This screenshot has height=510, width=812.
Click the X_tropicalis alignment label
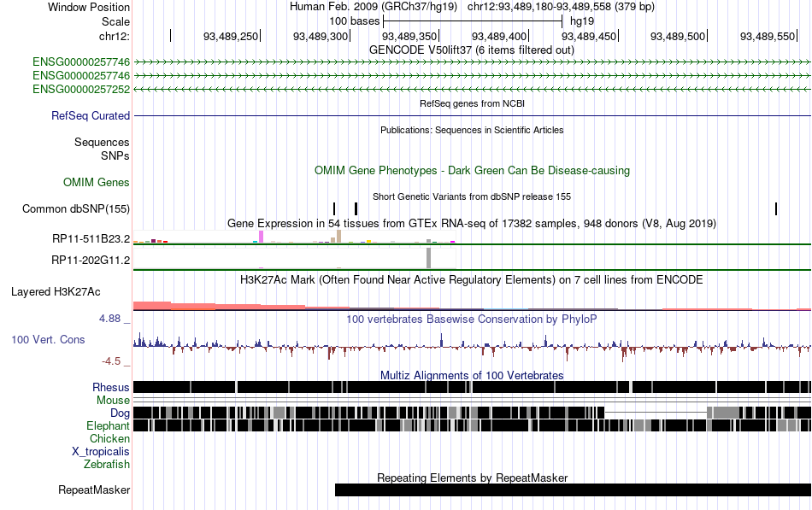(101, 452)
